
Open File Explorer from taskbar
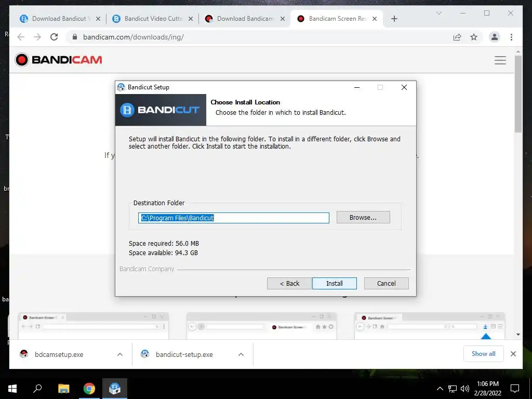tap(63, 389)
